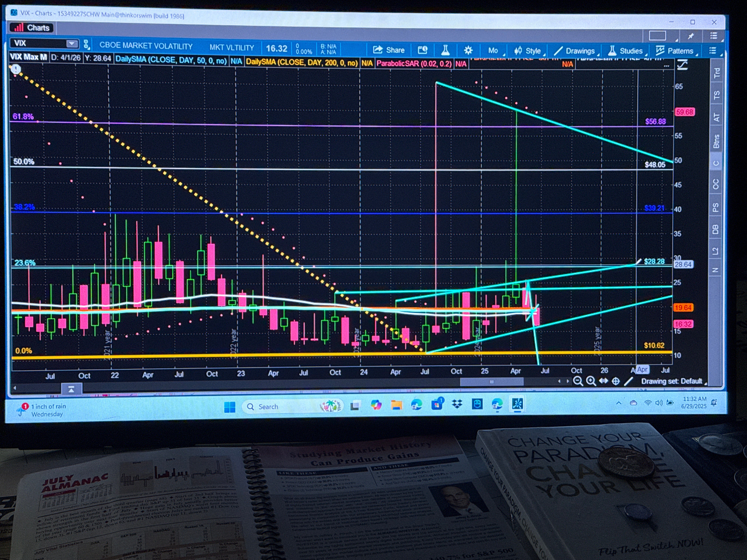
Task: Open the Patterns menu
Action: (x=676, y=51)
